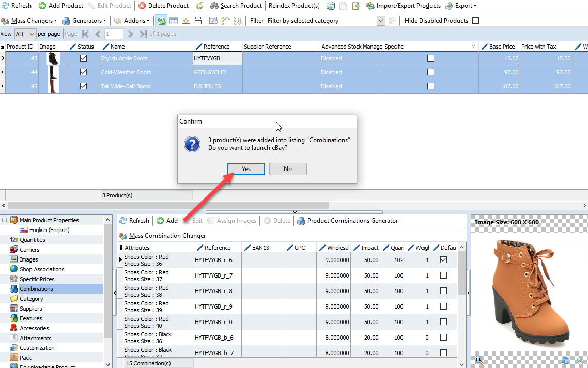The width and height of the screenshot is (588, 368).
Task: Open the Search Product tool
Action: point(236,6)
